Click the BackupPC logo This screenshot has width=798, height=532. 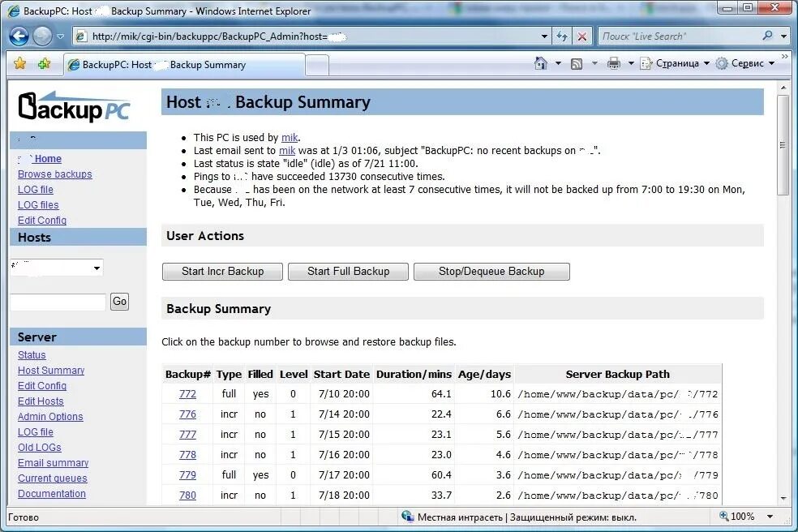coord(74,107)
